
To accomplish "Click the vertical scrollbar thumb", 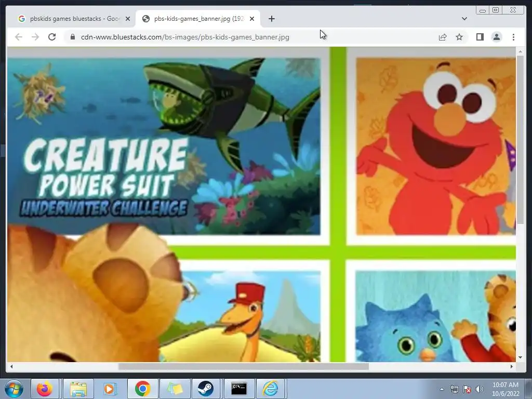I will coord(520,139).
